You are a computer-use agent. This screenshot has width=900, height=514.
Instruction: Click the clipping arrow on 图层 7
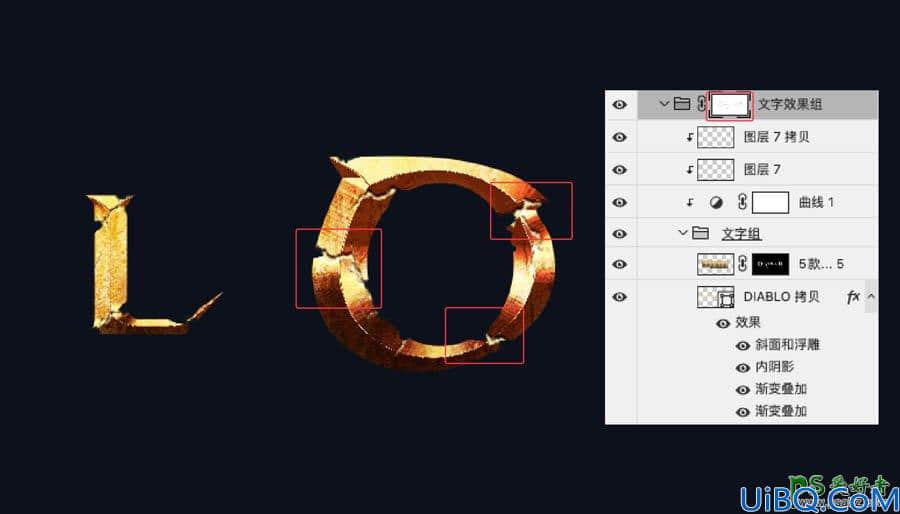click(x=690, y=170)
